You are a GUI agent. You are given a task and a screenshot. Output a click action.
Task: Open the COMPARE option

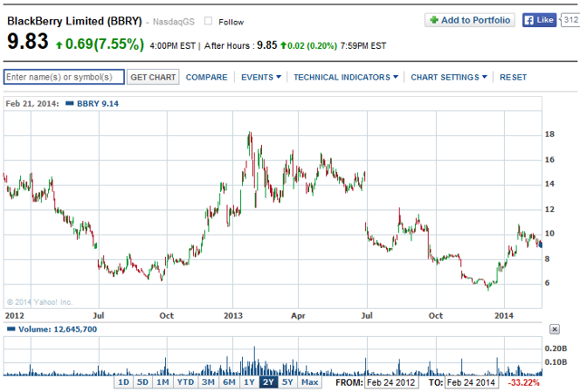[x=207, y=77]
